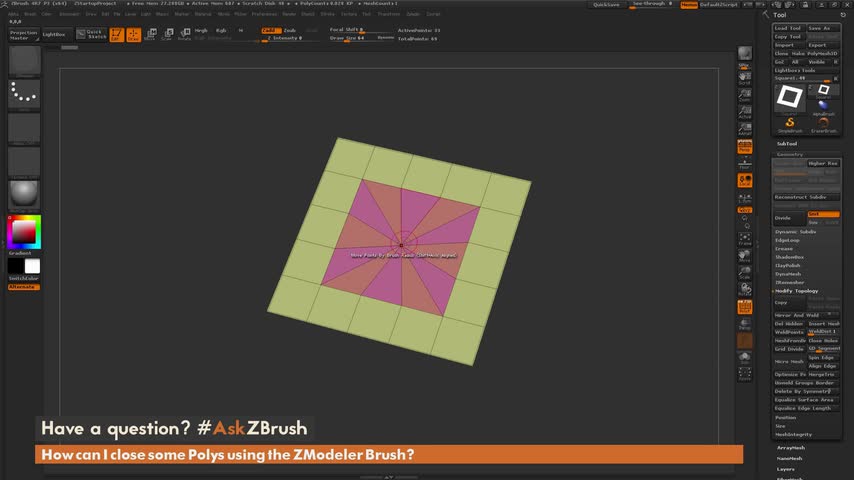
Task: Select the SimpleBrush tool icon
Action: (x=790, y=125)
